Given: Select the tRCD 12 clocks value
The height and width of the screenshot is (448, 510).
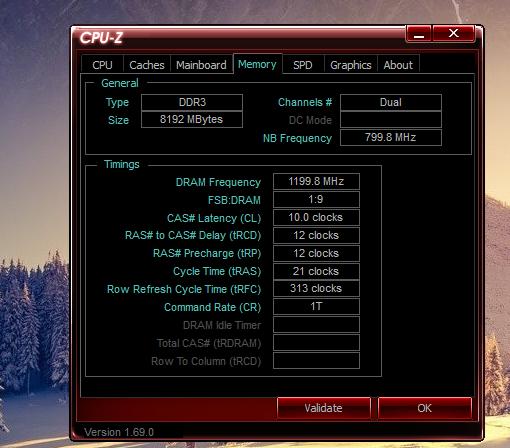Looking at the screenshot, I should pos(316,235).
